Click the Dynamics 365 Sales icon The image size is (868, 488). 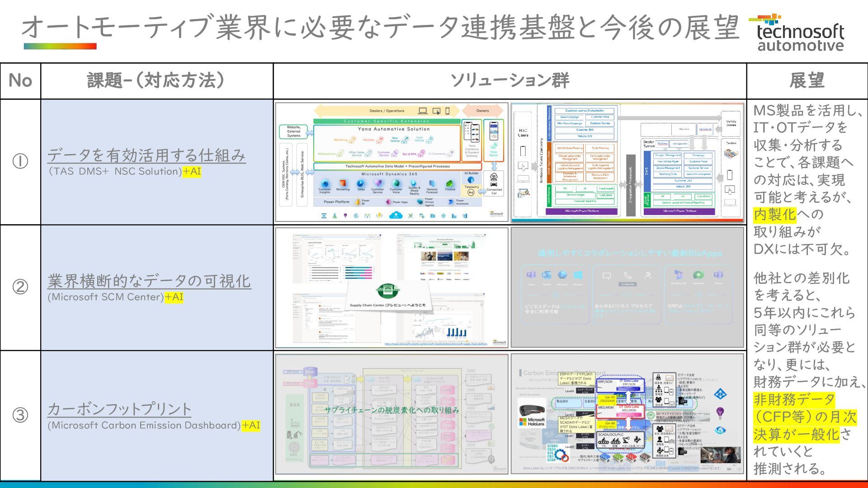[x=360, y=183]
